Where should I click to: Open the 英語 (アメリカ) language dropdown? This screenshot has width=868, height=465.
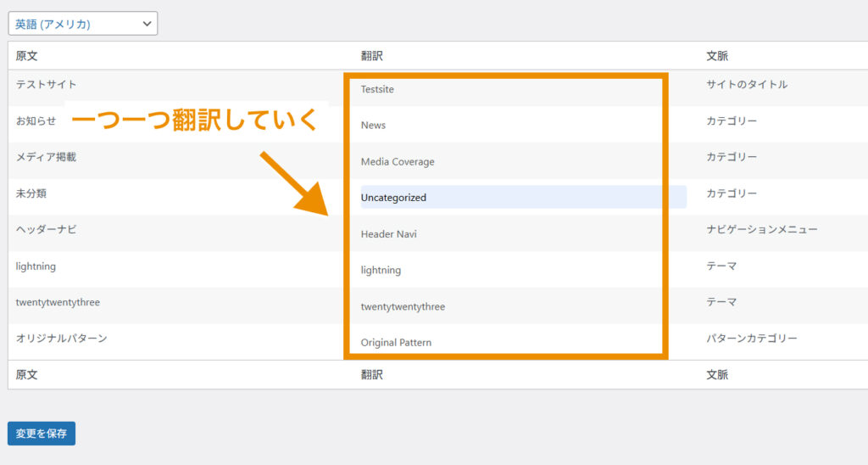[82, 24]
